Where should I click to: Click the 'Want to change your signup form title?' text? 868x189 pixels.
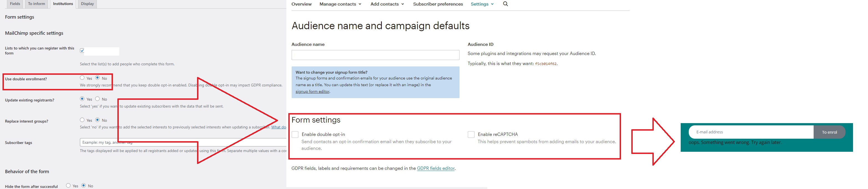pyautogui.click(x=331, y=72)
